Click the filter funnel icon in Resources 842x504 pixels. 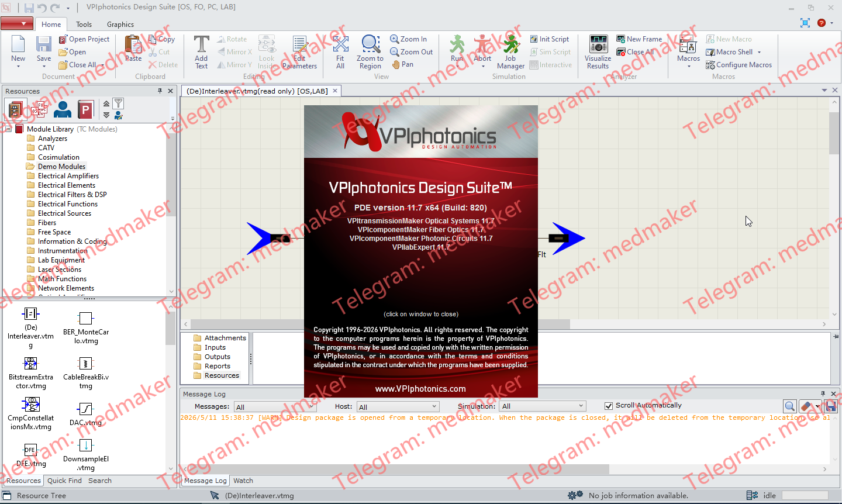pos(118,103)
